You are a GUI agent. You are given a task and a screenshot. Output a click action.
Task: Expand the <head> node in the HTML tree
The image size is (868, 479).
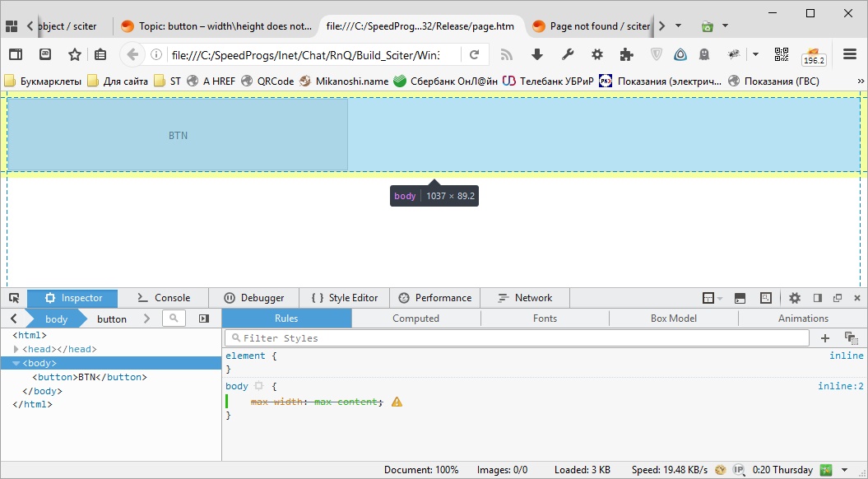tap(16, 349)
